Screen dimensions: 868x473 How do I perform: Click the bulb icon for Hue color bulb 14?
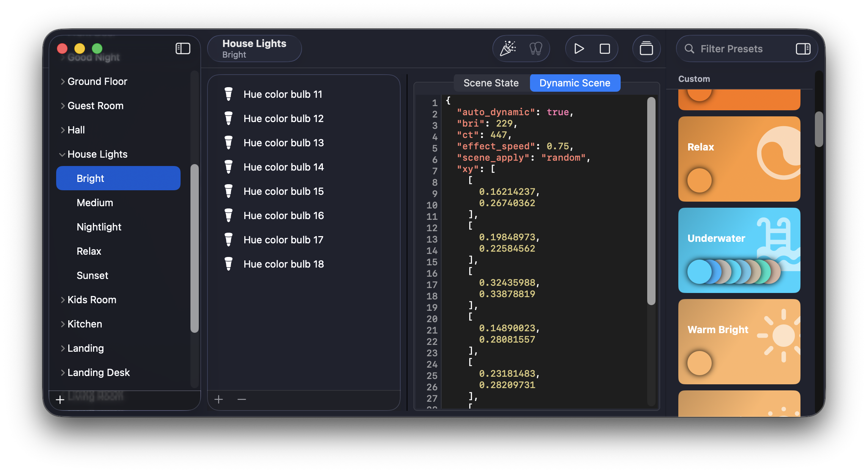pyautogui.click(x=228, y=167)
